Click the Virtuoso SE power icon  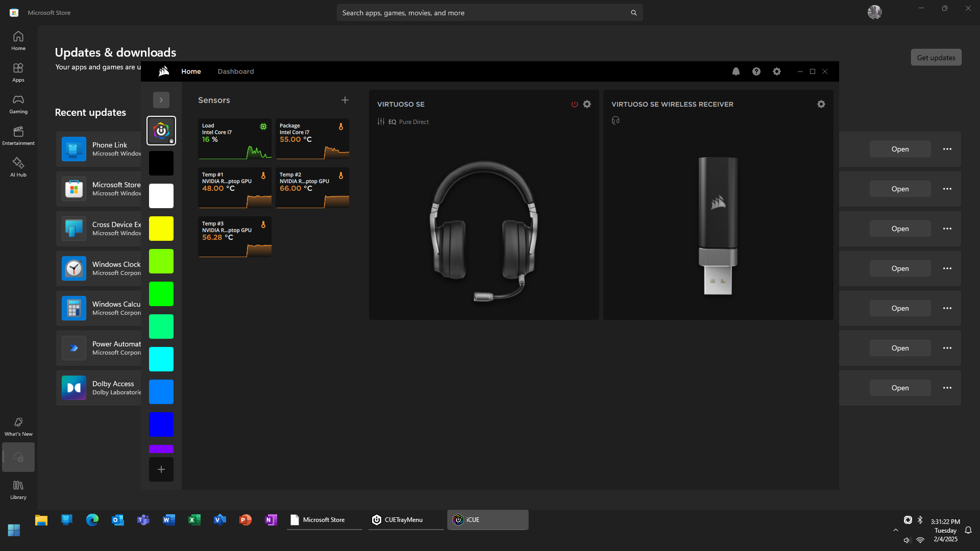[574, 104]
